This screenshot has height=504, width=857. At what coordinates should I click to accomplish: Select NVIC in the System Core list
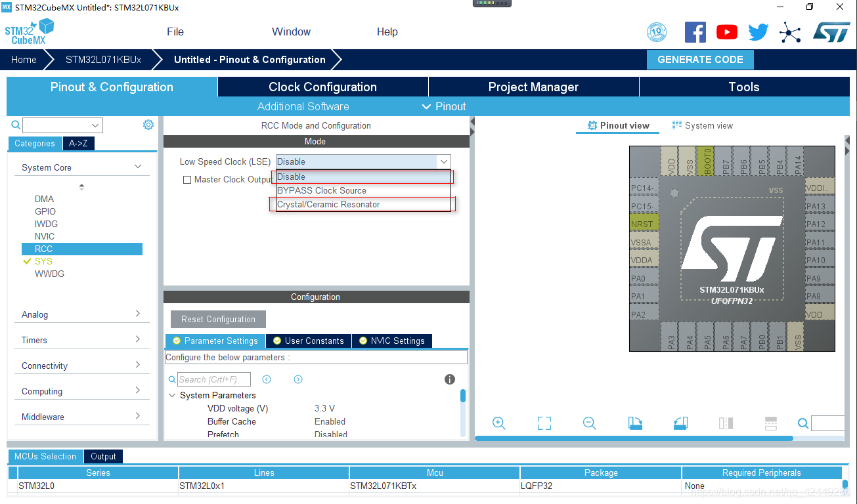pyautogui.click(x=45, y=236)
